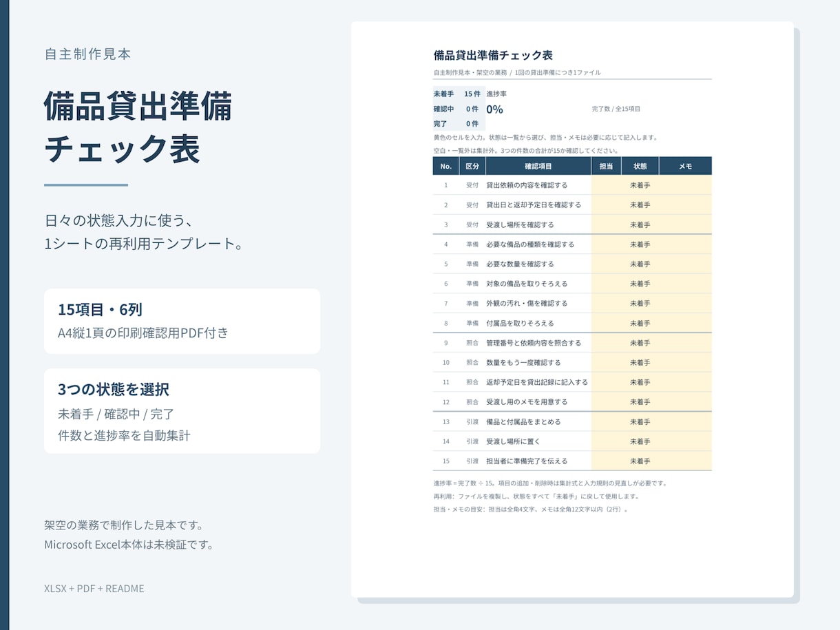Click the '自主制作見本' label at top left
The height and width of the screenshot is (630, 840).
coord(87,54)
